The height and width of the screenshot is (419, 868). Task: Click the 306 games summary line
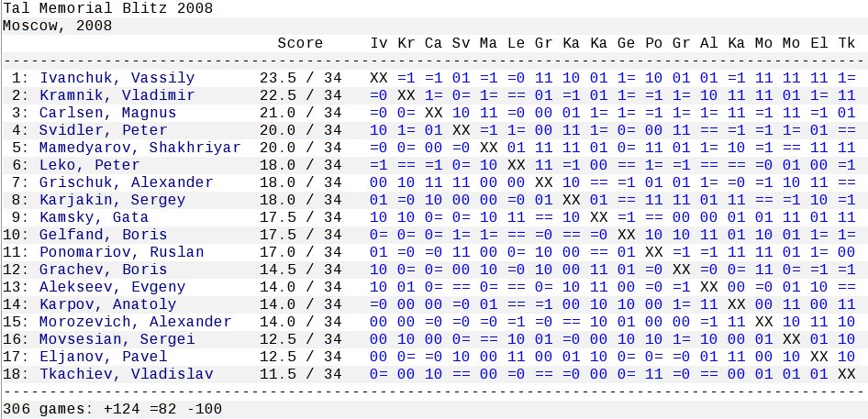[113, 408]
